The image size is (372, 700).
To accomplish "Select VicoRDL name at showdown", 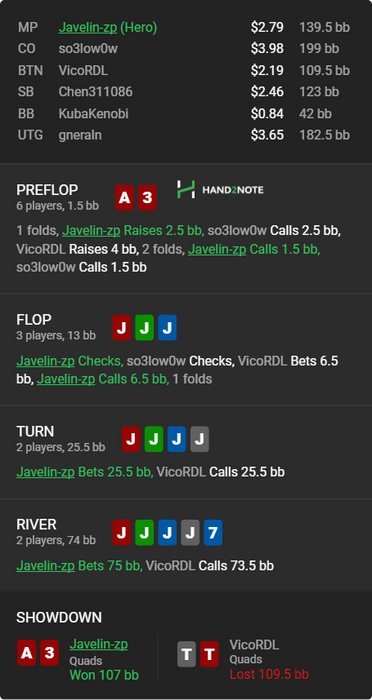I will pyautogui.click(x=254, y=645).
